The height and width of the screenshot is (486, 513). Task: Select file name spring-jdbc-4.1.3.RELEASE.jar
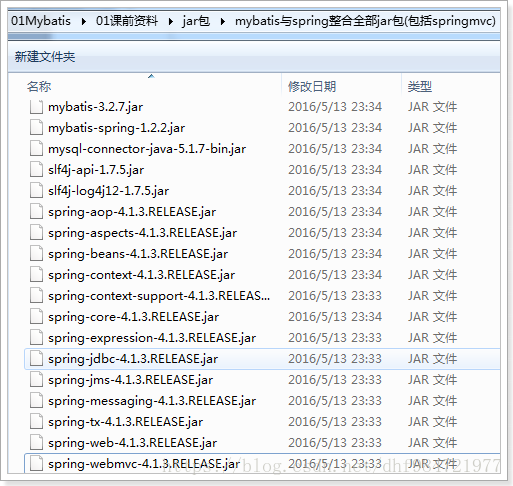click(133, 359)
